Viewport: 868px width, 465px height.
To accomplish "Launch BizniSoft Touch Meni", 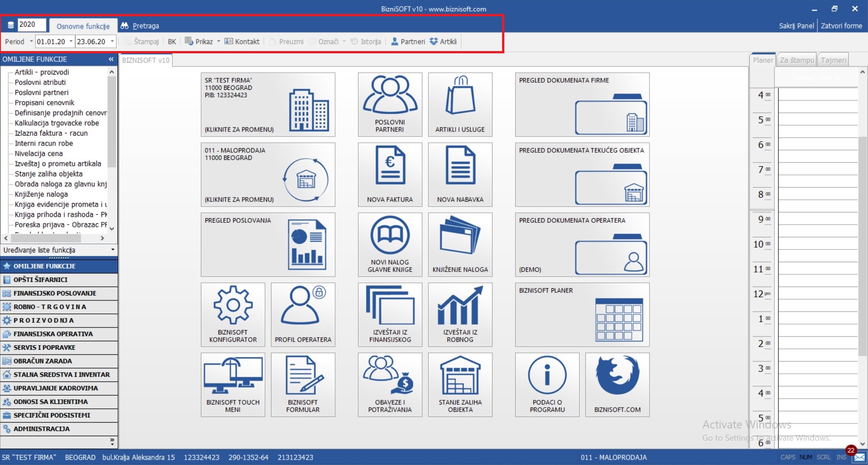I will click(x=233, y=385).
